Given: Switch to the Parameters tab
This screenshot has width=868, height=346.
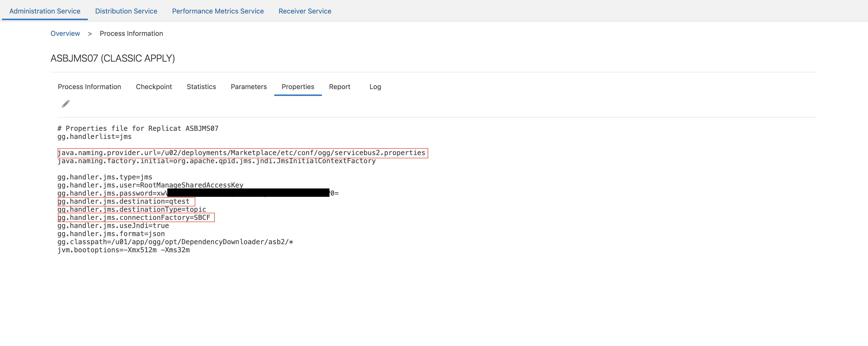Looking at the screenshot, I should click(x=249, y=87).
